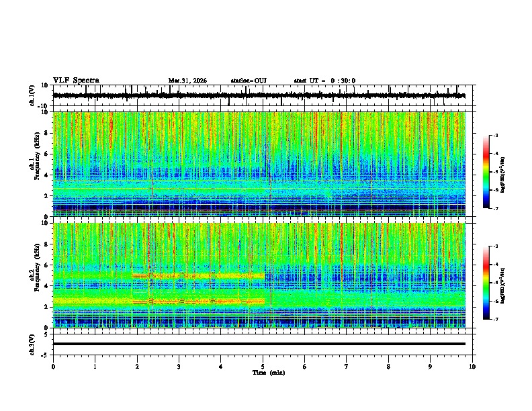Click the 'Time (min)' axis label

269,373
